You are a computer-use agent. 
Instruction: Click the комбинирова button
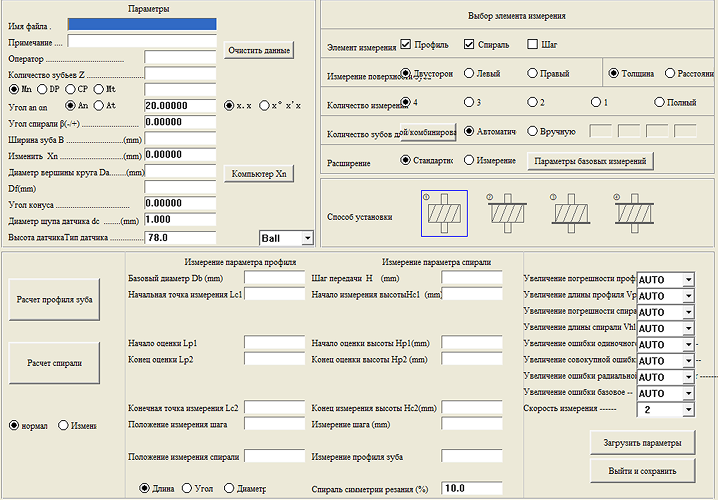tap(428, 132)
